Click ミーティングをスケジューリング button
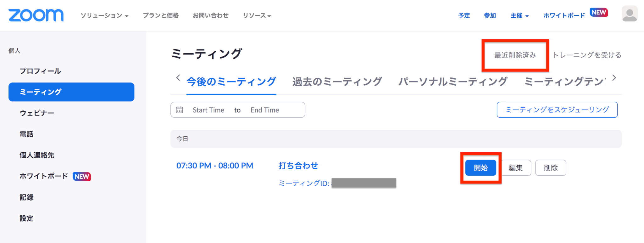This screenshot has width=644, height=243. tap(557, 110)
